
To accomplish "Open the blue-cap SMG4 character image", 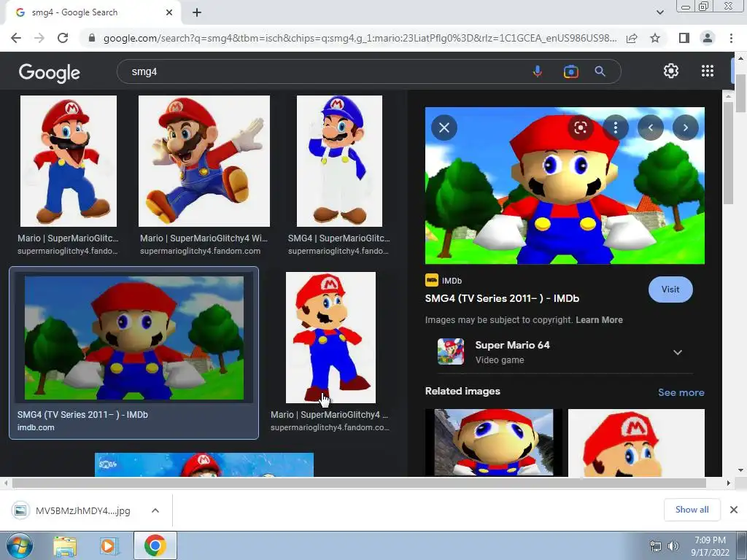I will coord(339,161).
